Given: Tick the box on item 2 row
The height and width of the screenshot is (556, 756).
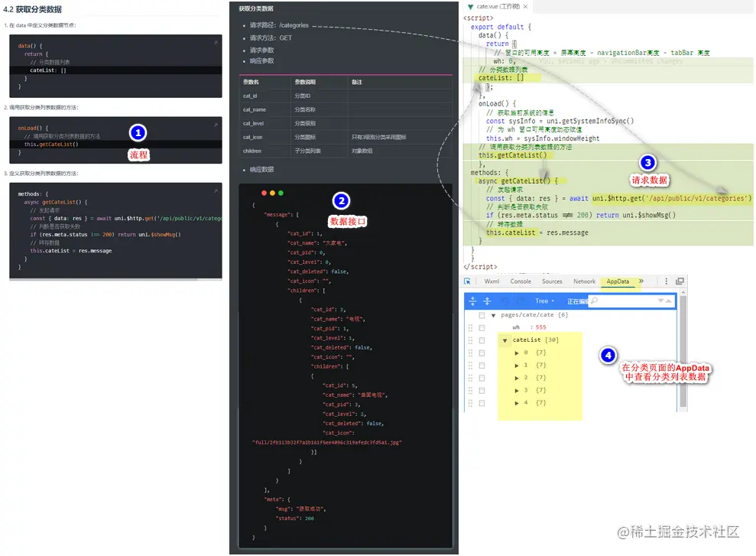Looking at the screenshot, I should [482, 378].
